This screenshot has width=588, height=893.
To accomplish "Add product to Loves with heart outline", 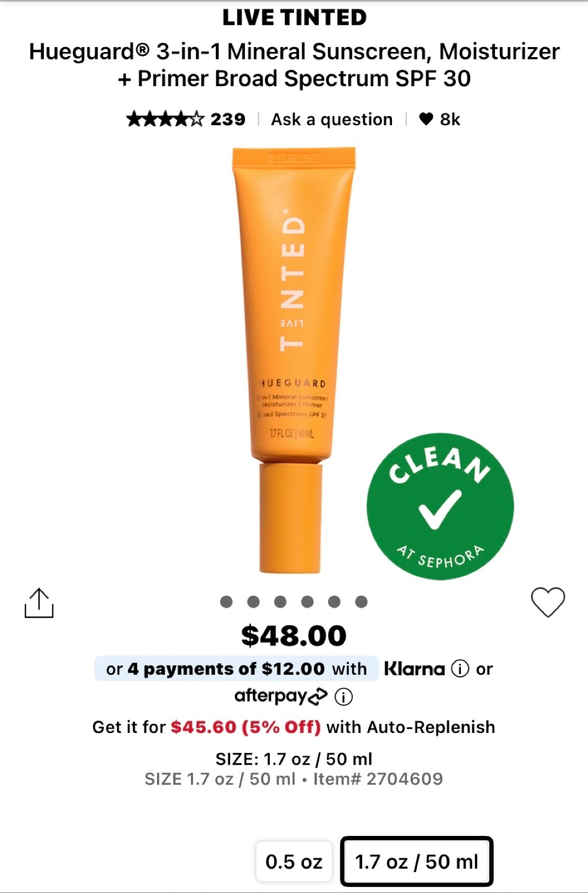I will [x=548, y=602].
